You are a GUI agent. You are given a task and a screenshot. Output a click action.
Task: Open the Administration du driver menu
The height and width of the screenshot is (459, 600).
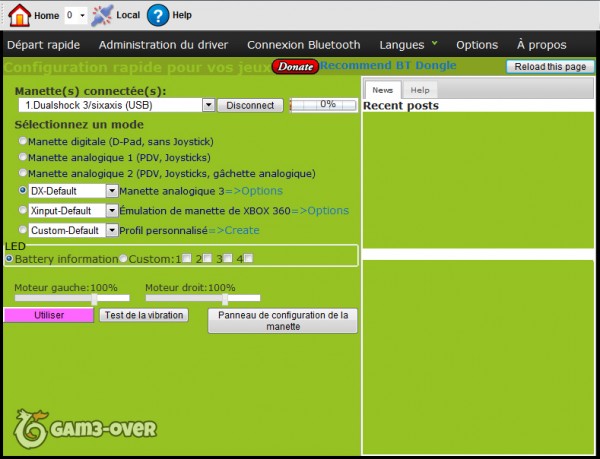tap(163, 45)
